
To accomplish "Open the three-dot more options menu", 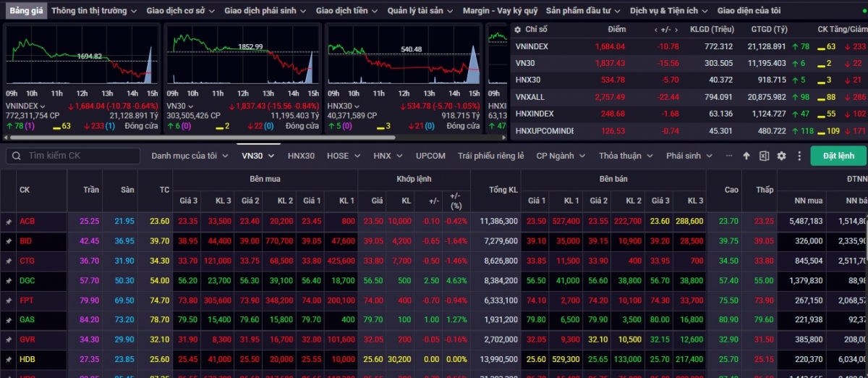I will click(x=799, y=156).
